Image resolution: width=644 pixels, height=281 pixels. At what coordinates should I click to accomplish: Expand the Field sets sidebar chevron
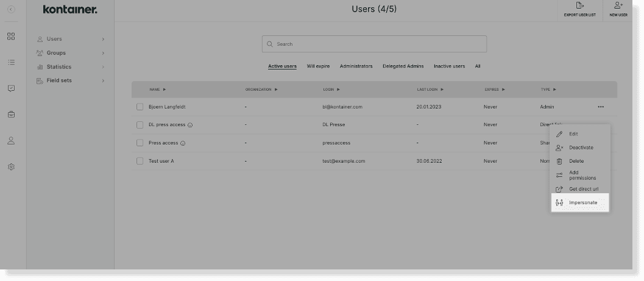click(x=103, y=80)
